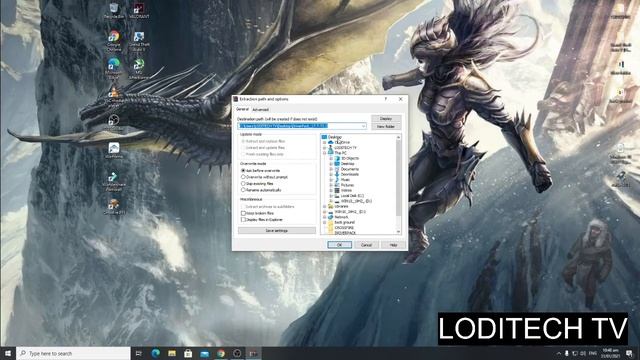Viewport: 640px width, 360px height.
Task: Click the This PC icon in tree
Action: click(330, 152)
